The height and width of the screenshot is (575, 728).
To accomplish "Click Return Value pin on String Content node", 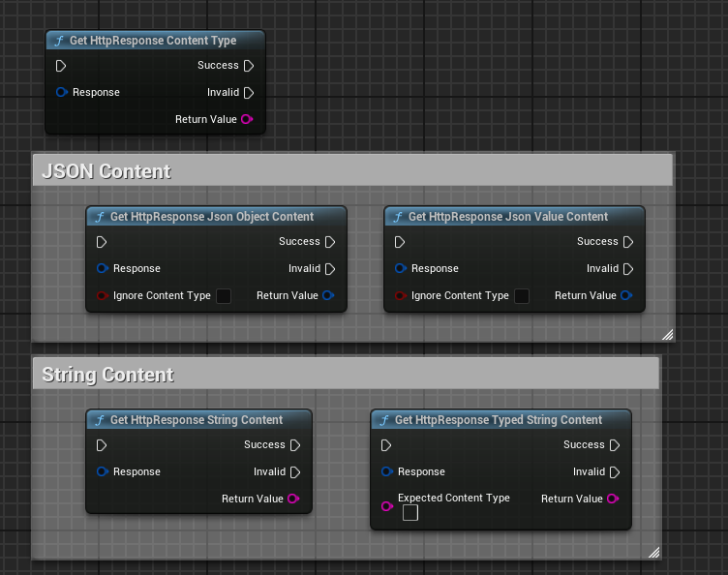I will pyautogui.click(x=293, y=499).
